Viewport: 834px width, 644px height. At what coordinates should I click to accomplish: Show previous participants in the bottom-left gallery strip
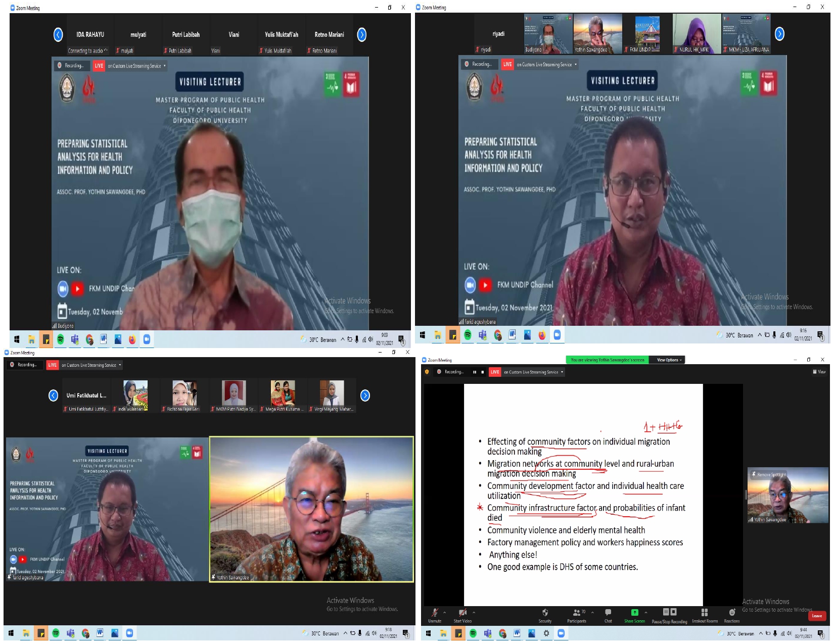tap(53, 395)
